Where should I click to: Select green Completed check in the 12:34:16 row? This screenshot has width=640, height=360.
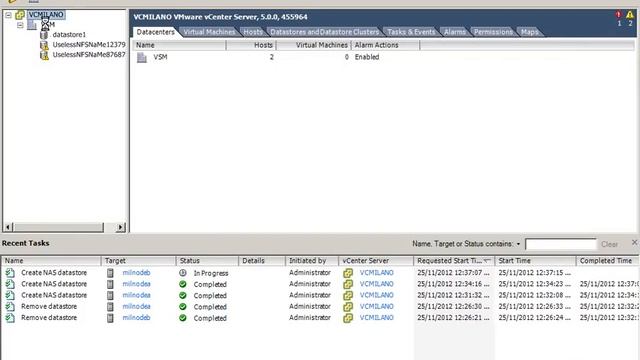[183, 284]
